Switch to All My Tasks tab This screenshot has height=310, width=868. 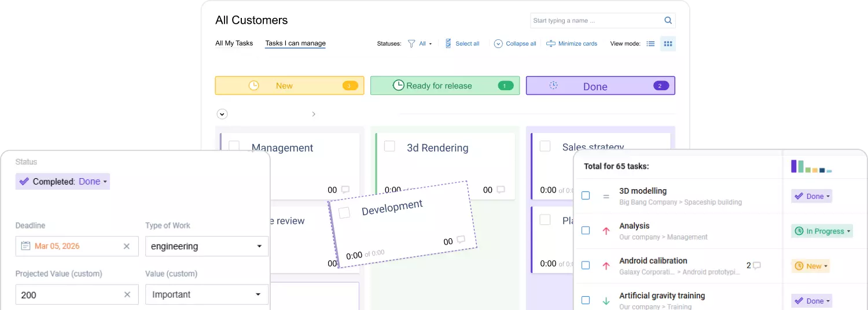point(234,43)
